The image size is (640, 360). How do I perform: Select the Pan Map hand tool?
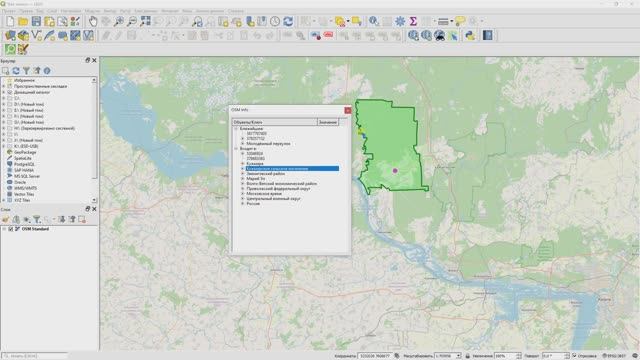point(93,21)
